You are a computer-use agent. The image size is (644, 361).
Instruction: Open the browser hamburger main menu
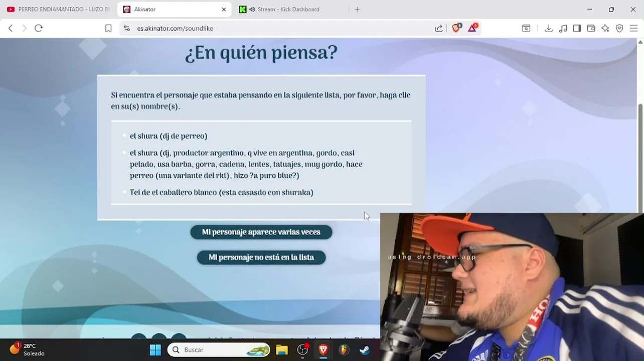[x=633, y=29]
